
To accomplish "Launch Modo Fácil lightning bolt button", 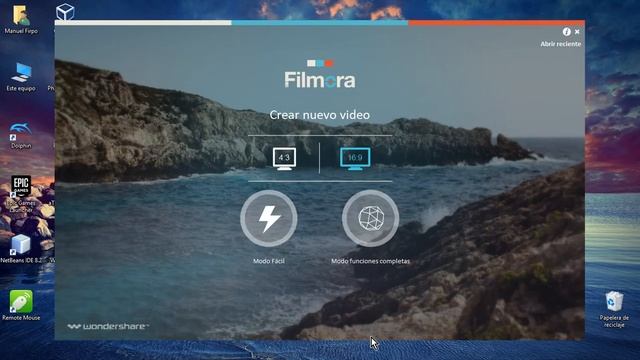I will 269,218.
